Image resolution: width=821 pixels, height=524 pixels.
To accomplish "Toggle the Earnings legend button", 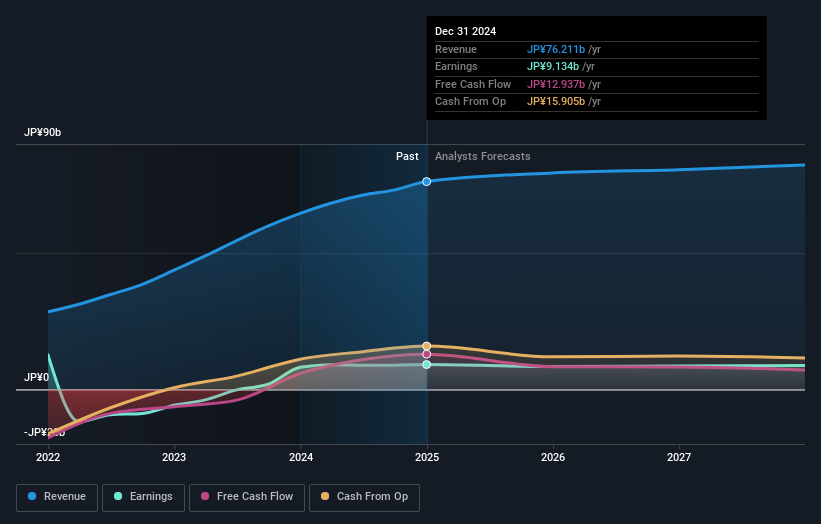I will 143,497.
